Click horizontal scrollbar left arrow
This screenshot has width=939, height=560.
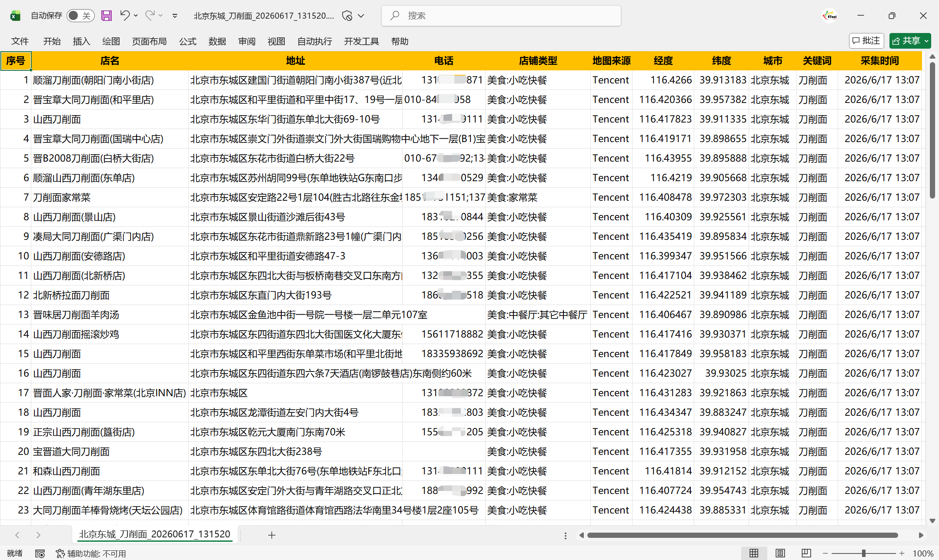coord(581,535)
